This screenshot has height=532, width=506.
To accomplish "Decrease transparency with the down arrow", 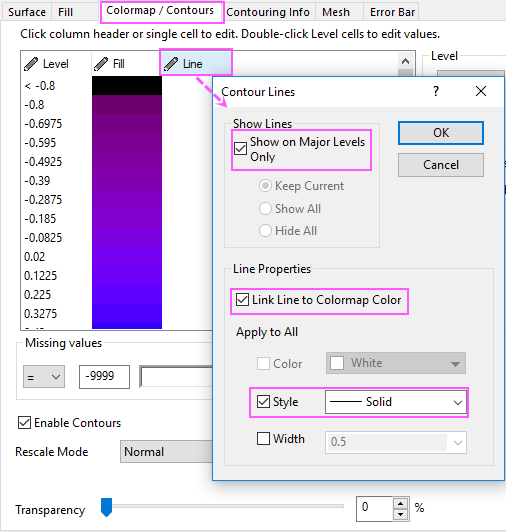I will coord(401,514).
